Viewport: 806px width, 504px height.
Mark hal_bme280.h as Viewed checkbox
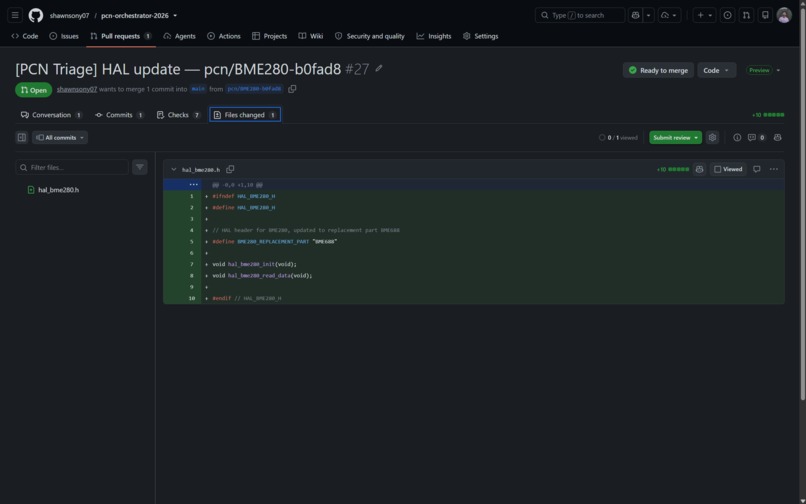coord(728,169)
